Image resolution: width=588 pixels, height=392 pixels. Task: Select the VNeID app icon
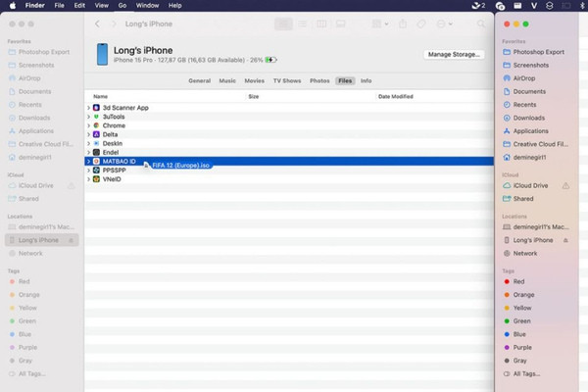pos(96,179)
